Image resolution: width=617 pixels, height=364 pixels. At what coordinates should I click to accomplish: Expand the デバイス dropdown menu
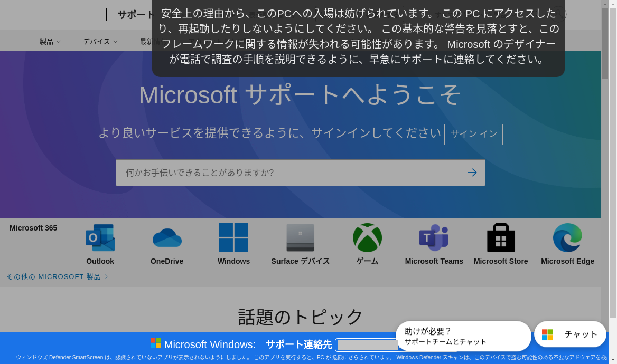click(100, 42)
